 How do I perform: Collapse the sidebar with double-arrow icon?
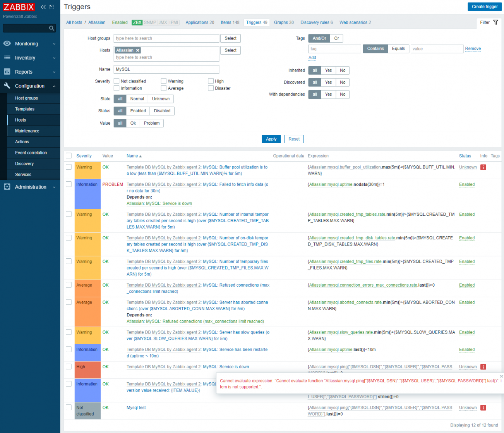[x=43, y=7]
